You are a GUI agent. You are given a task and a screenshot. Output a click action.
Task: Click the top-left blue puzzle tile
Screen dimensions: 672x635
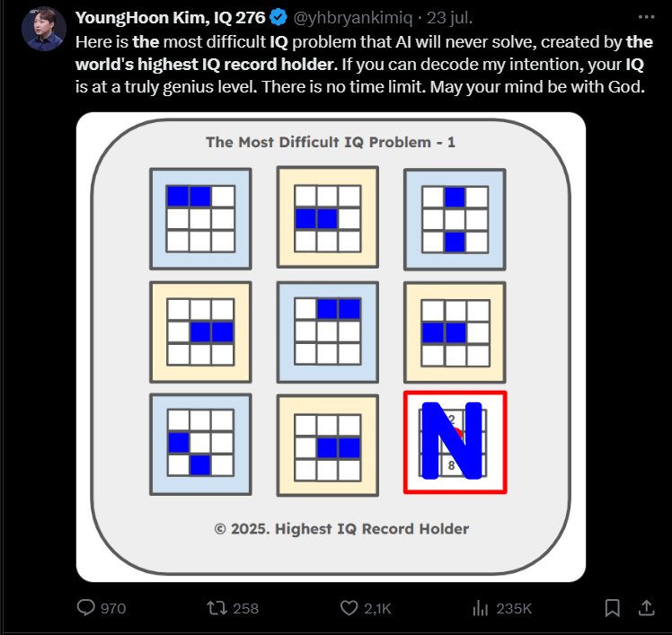click(200, 218)
